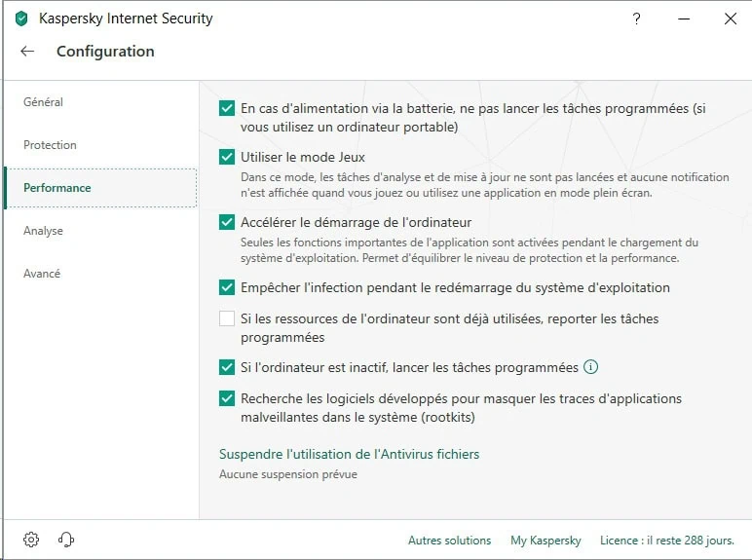Uncheck the battery power scheduled tasks option
Image resolution: width=752 pixels, height=560 pixels.
pos(227,108)
